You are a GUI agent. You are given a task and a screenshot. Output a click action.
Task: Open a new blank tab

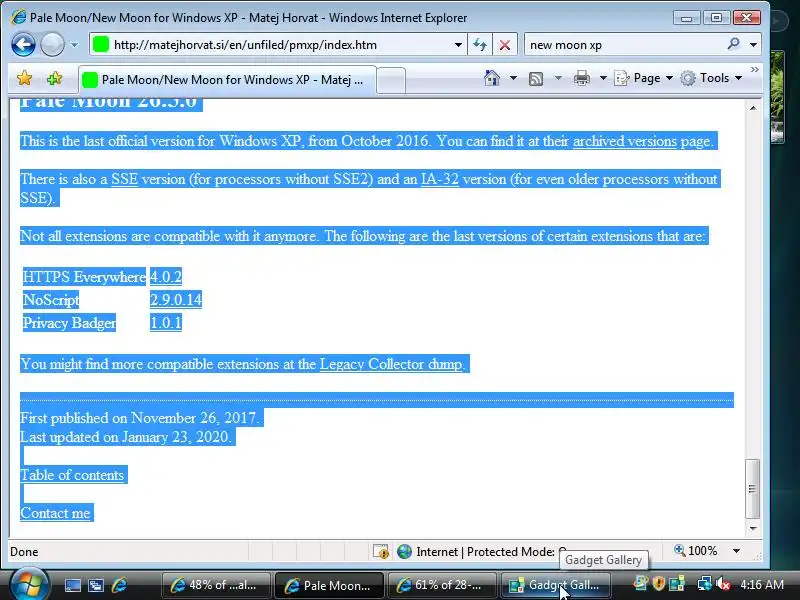[x=391, y=81]
